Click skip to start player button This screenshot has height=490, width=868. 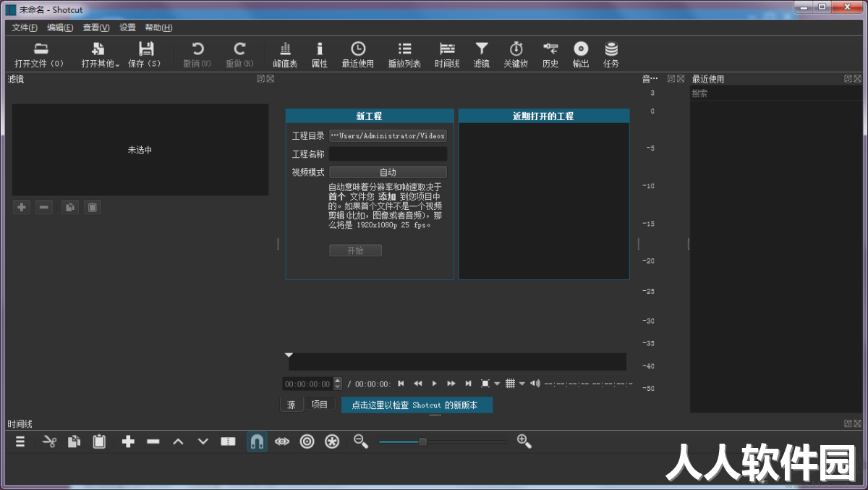[401, 384]
